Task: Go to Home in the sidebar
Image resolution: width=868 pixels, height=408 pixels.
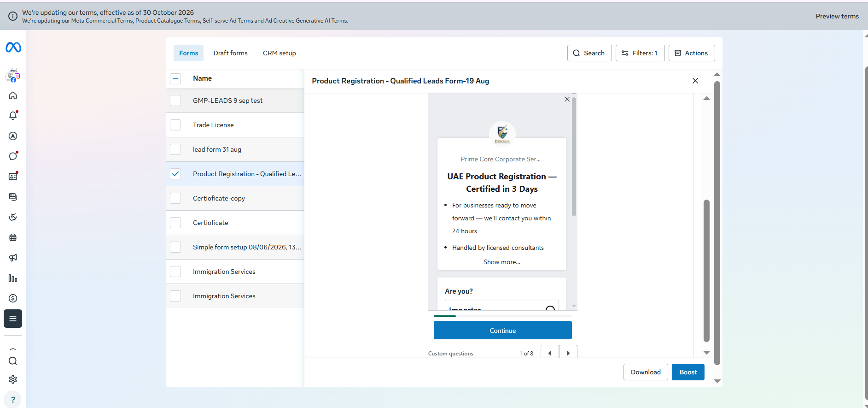Action: click(x=13, y=95)
